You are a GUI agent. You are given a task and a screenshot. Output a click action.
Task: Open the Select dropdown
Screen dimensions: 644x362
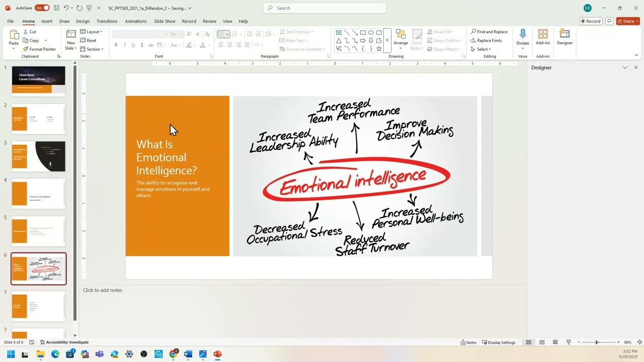481,49
